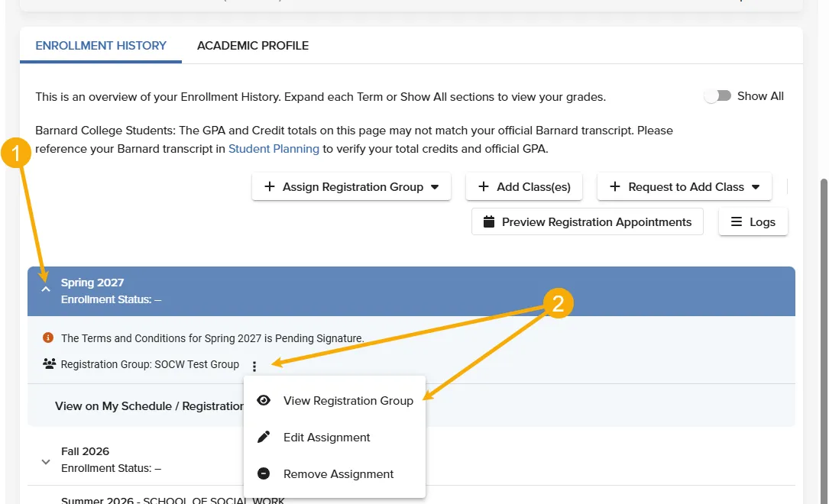Click the hamburger icon on Logs
Screen dimensions: 829x504
(736, 222)
